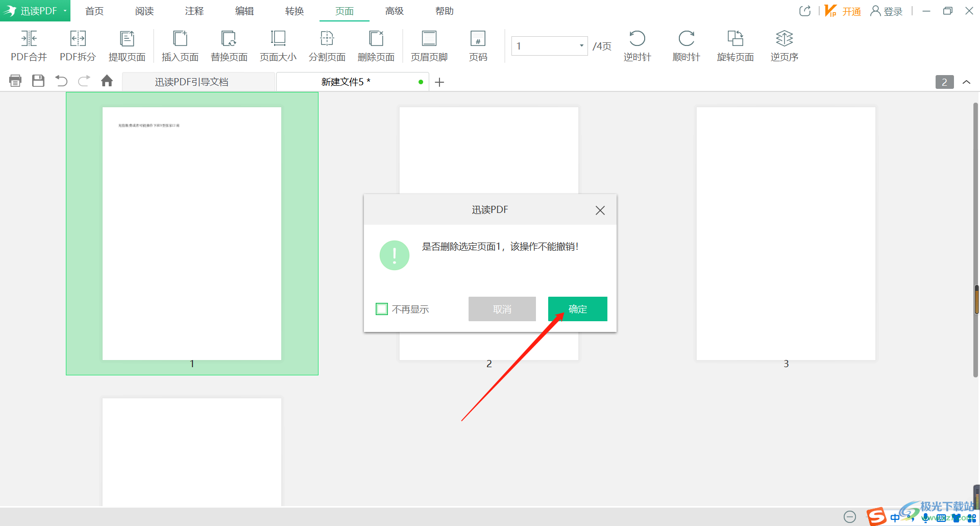The image size is (980, 526).
Task: Open the 页眉页脚 header footer tool
Action: tap(429, 46)
